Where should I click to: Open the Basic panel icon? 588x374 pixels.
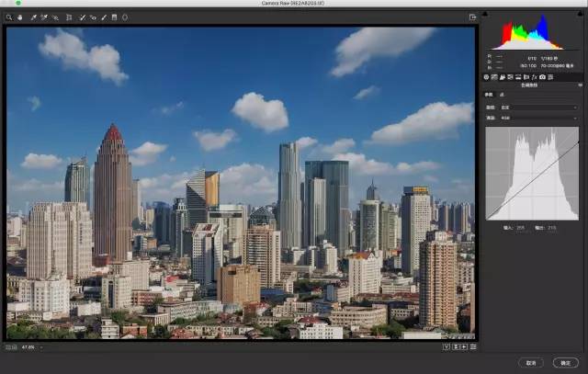[486, 77]
